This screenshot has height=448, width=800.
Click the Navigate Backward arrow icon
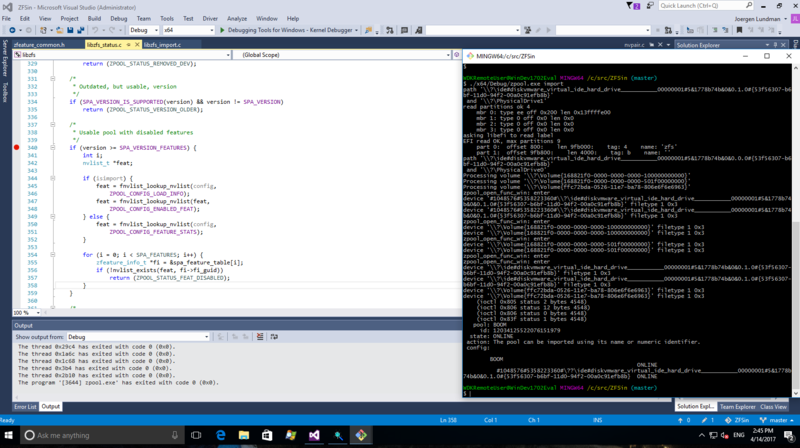(12, 30)
